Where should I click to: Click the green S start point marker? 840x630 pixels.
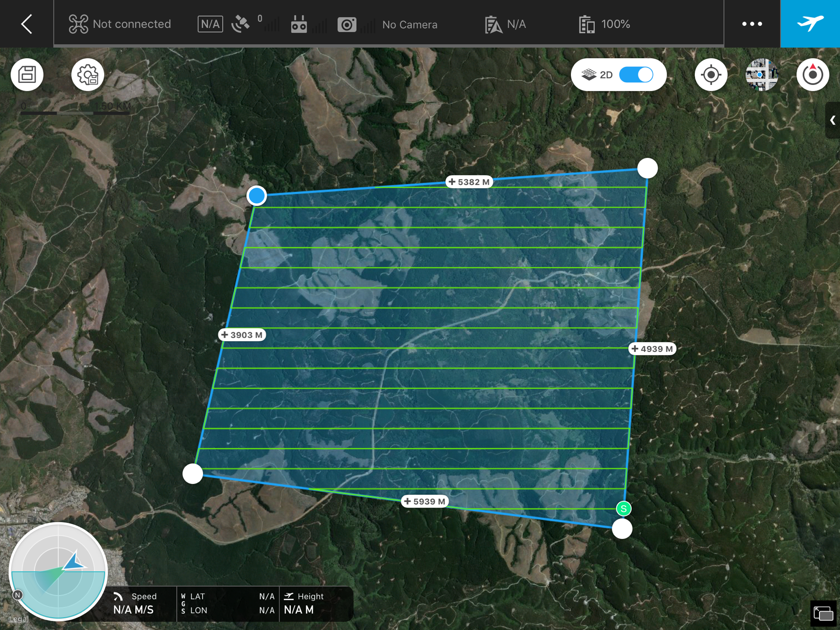click(623, 508)
